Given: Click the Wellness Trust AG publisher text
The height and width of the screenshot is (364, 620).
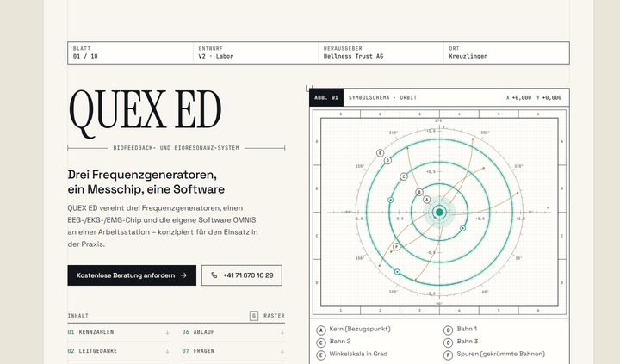Looking at the screenshot, I should 353,56.
